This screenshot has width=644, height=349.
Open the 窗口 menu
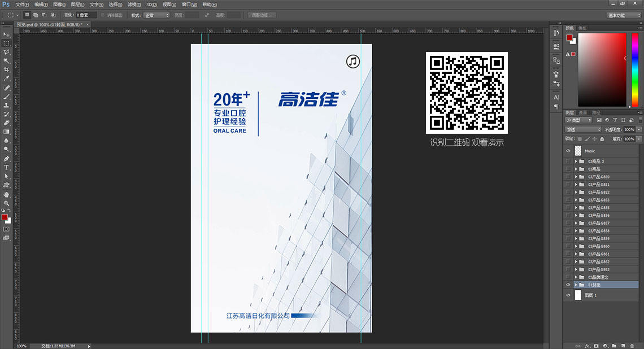189,5
